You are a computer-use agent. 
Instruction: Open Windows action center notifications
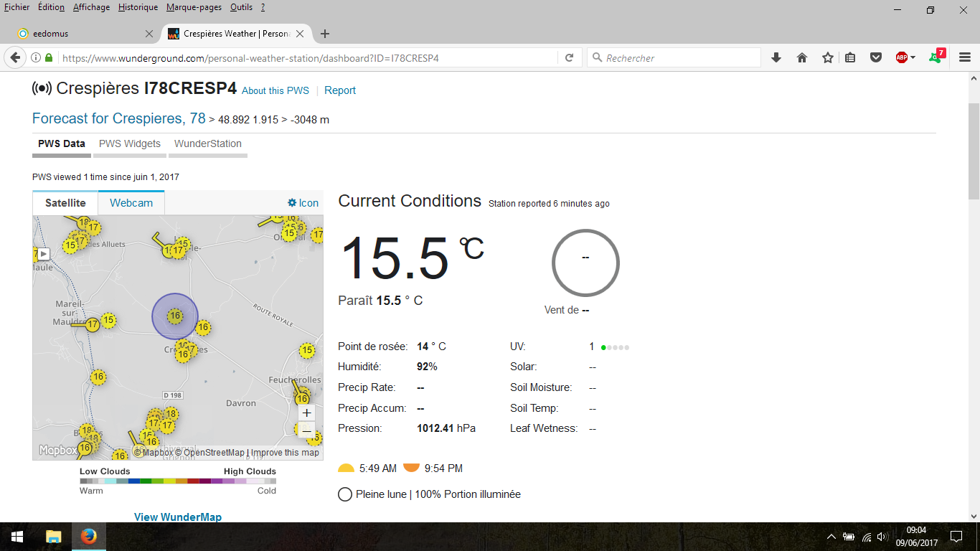tap(956, 537)
